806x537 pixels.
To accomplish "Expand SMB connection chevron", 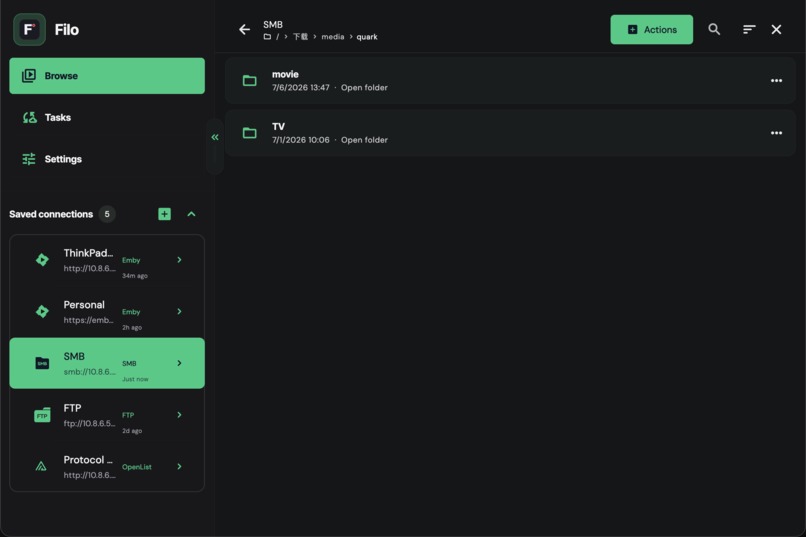I will (x=179, y=363).
